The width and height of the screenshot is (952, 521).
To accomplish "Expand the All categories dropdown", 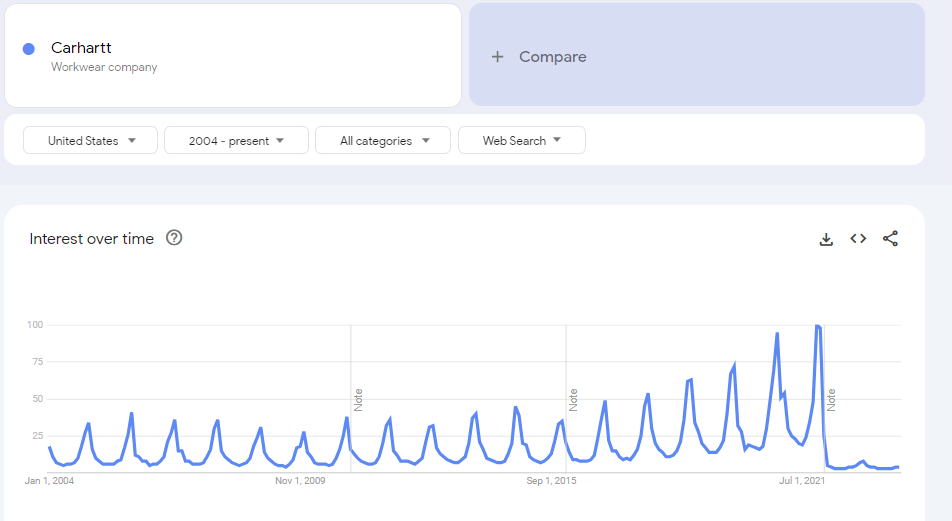I will tap(383, 141).
